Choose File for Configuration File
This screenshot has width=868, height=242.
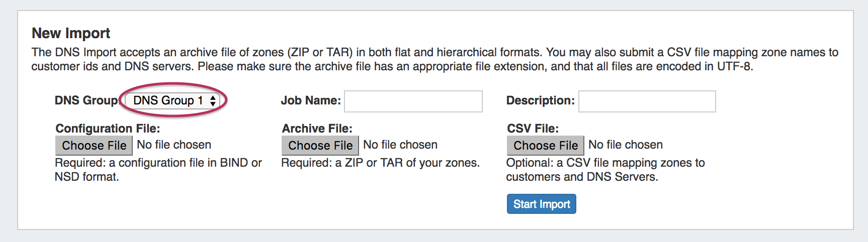[94, 146]
